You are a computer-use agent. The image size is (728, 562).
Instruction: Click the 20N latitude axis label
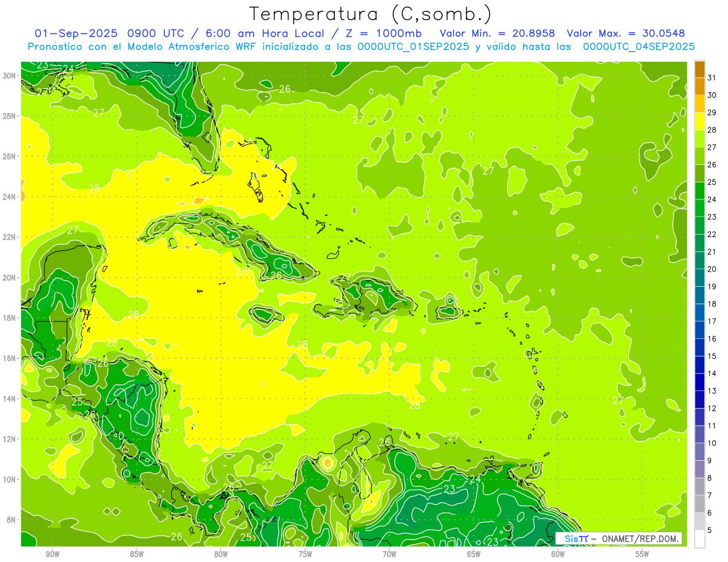9,278
